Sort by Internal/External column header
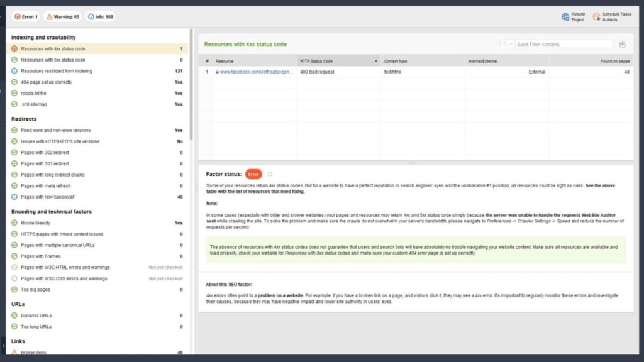This screenshot has width=644, height=362. point(506,61)
